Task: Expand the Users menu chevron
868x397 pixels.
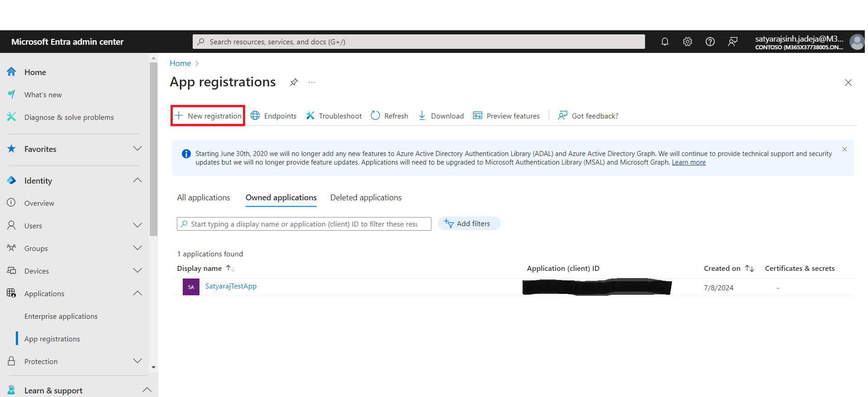Action: click(x=138, y=225)
